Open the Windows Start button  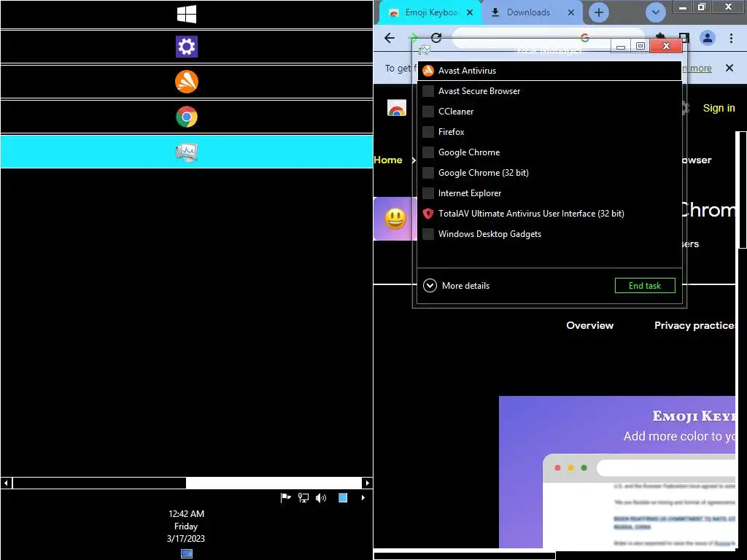[x=186, y=15]
